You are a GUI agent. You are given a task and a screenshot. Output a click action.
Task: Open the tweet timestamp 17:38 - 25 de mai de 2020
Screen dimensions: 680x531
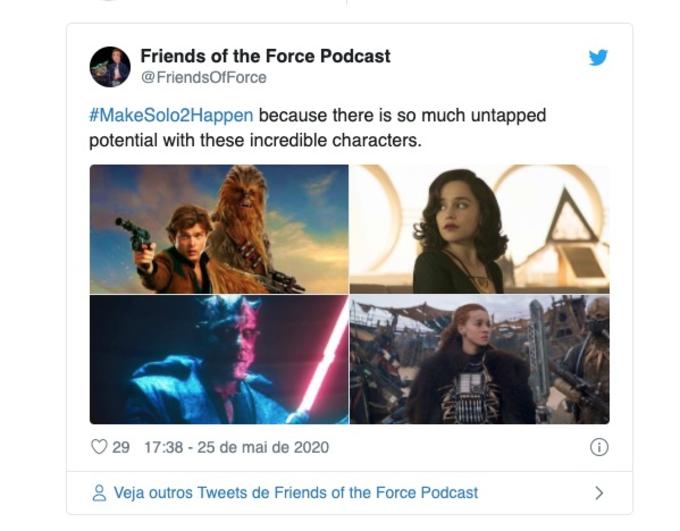click(236, 447)
